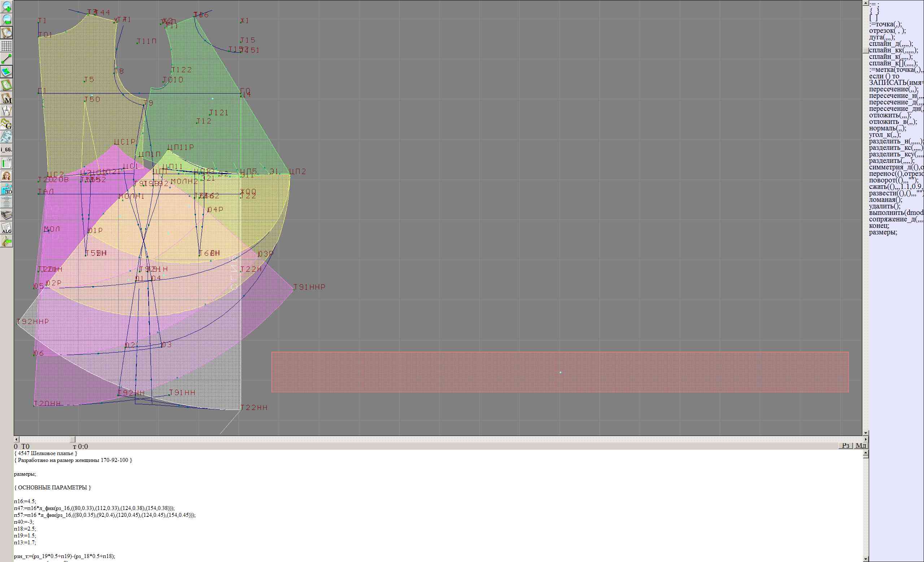Open the ALG algorithm document icon
Viewport: 924px width, 562px height.
[6, 228]
